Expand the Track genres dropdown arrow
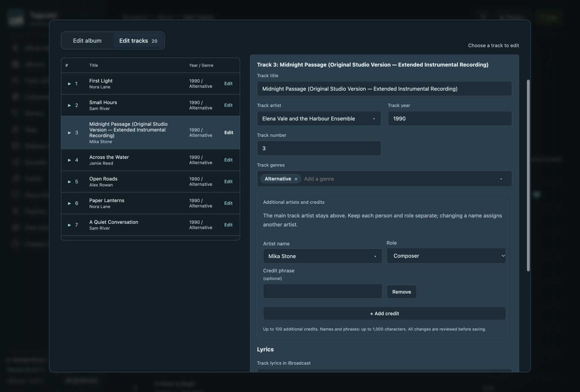 501,179
